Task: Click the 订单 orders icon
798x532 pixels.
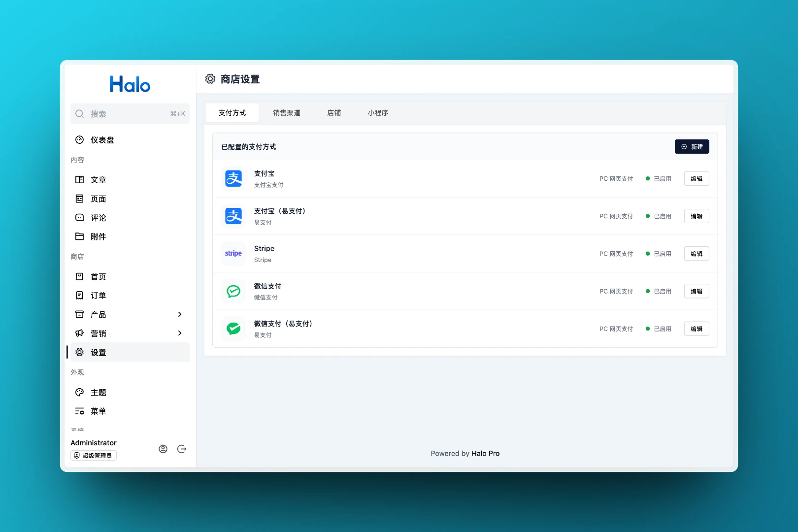Action: pos(79,295)
